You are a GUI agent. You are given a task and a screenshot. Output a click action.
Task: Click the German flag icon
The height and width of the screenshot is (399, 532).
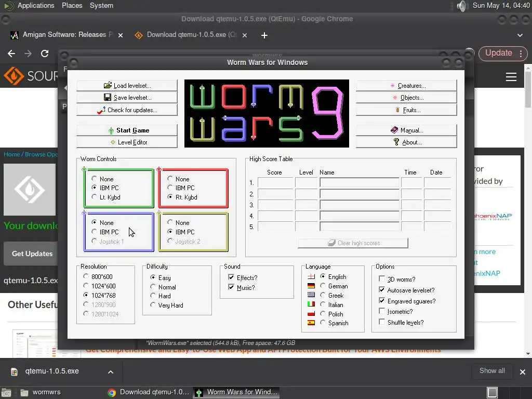(311, 286)
